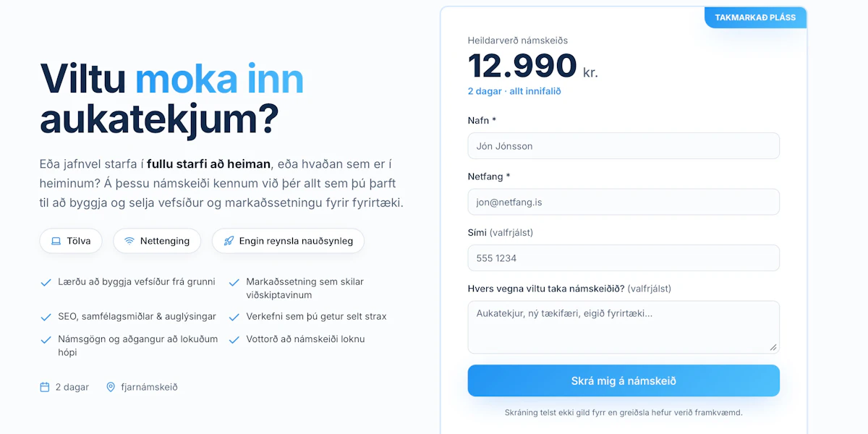Click the laptop icon in Tölva chip

pyautogui.click(x=56, y=241)
